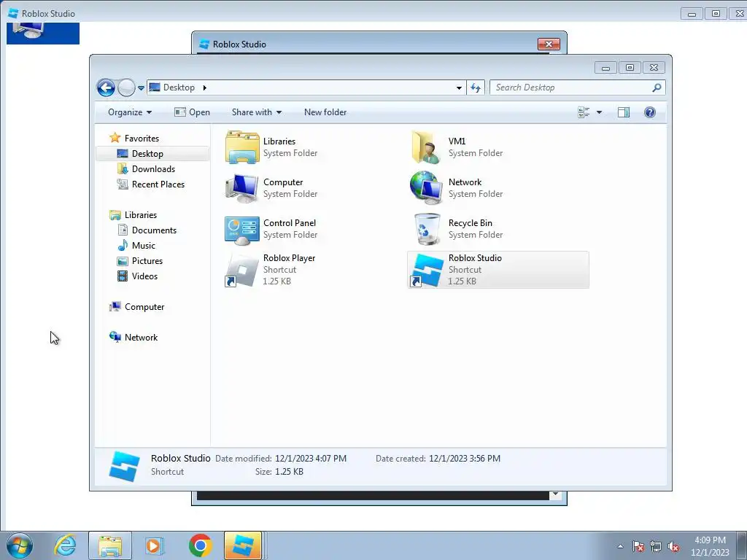Click the Favorites star in sidebar
This screenshot has height=560, width=747.
(x=115, y=138)
